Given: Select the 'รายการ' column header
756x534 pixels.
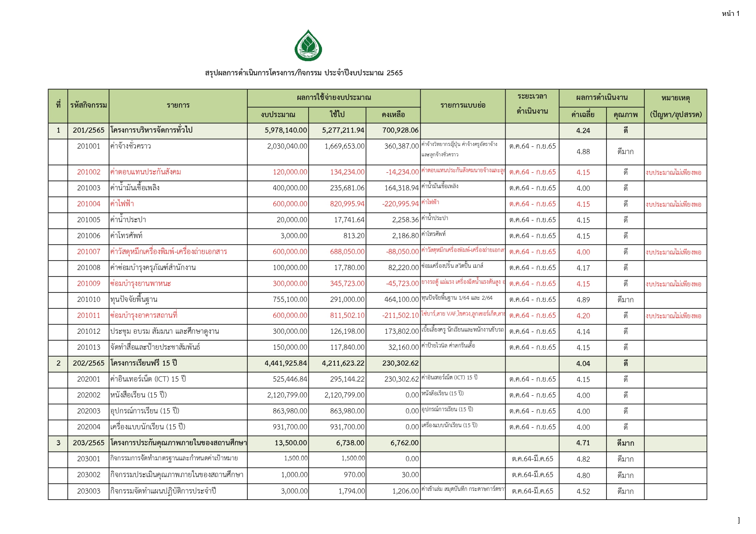Looking at the screenshot, I should (178, 106).
